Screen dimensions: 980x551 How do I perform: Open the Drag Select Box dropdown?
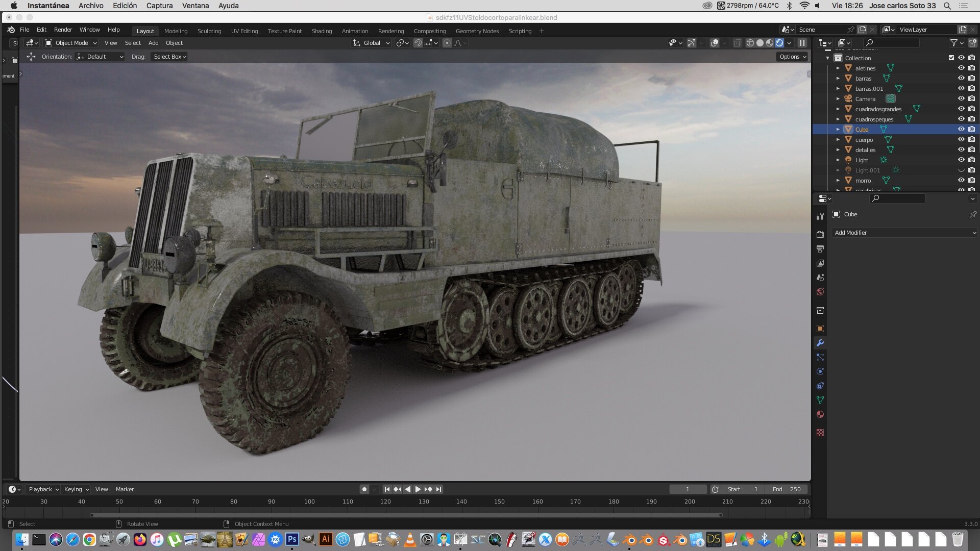pyautogui.click(x=170, y=57)
